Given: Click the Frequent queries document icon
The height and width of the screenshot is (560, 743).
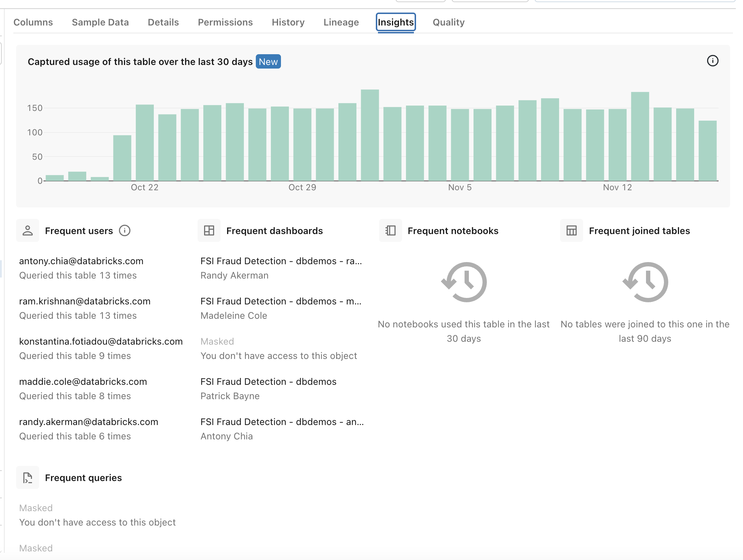Looking at the screenshot, I should (x=28, y=477).
